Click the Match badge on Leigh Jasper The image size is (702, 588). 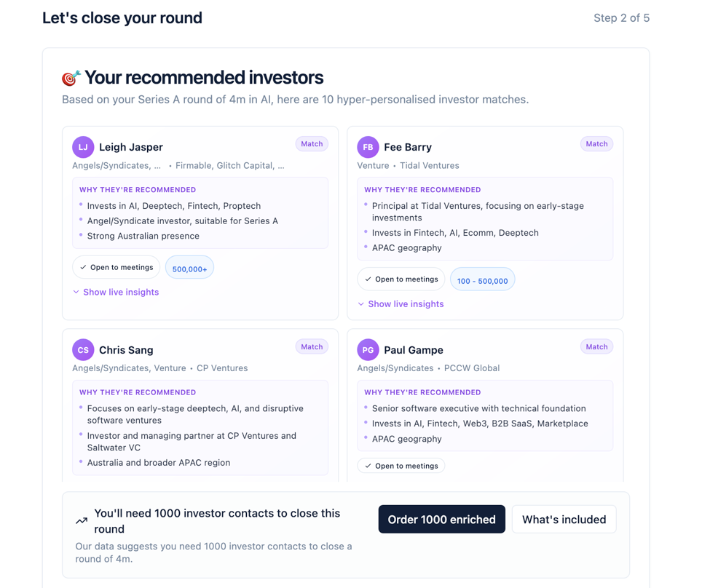pyautogui.click(x=312, y=144)
